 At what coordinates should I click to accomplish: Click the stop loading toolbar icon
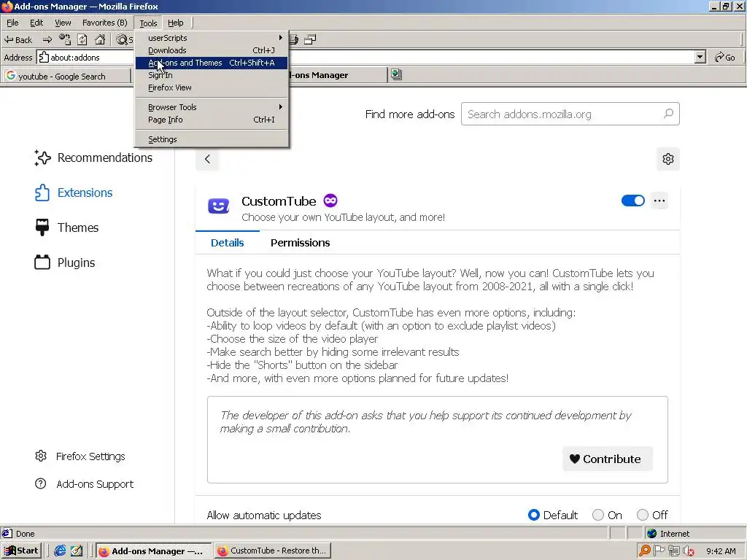64,39
